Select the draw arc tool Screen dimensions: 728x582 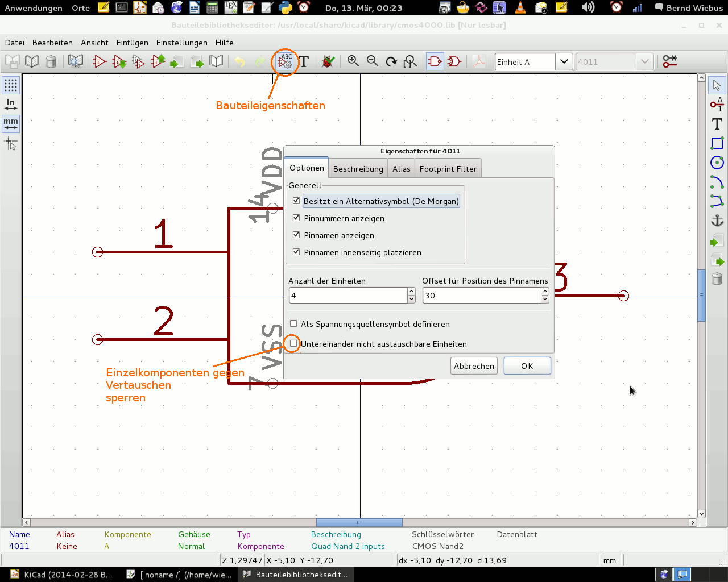[x=717, y=182]
